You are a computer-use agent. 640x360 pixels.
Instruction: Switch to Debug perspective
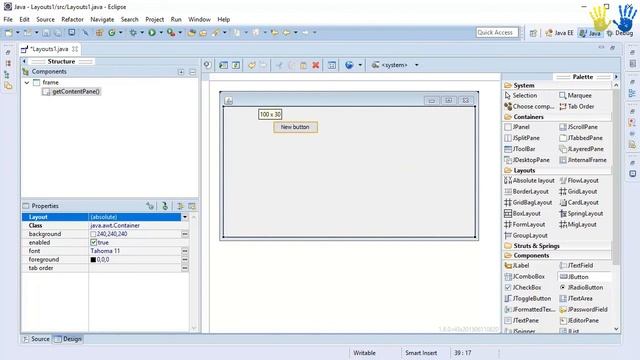(x=620, y=33)
